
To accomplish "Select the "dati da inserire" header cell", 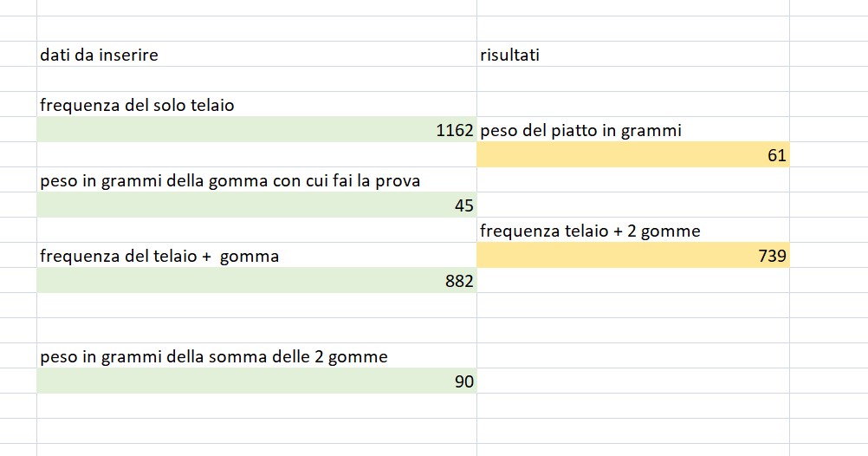I will pos(99,55).
